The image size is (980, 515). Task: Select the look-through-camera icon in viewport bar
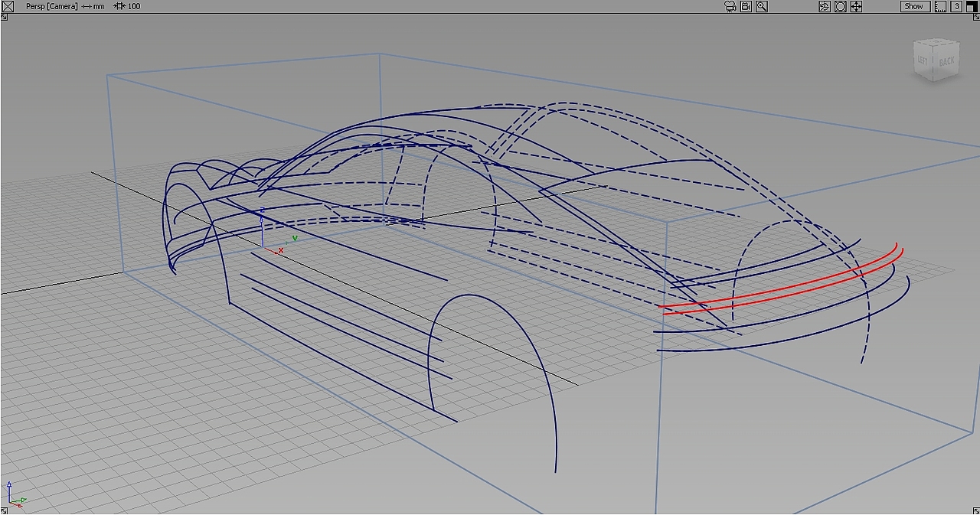point(745,6)
